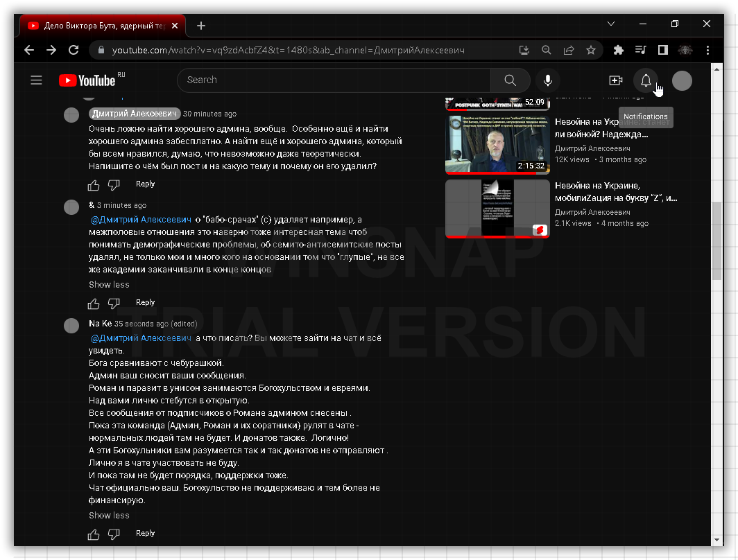Click the install app icon in address bar

pyautogui.click(x=524, y=50)
